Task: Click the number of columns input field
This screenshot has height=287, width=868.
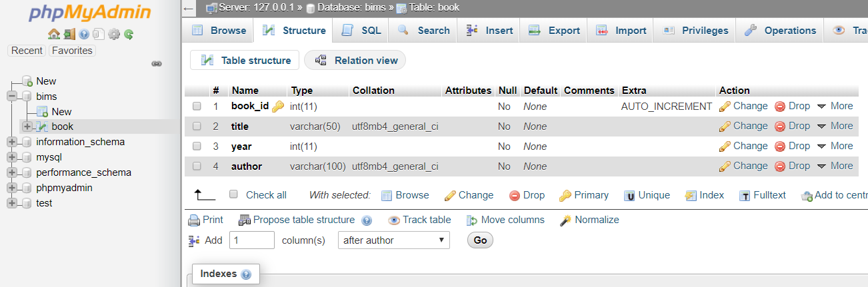Action: pyautogui.click(x=252, y=240)
